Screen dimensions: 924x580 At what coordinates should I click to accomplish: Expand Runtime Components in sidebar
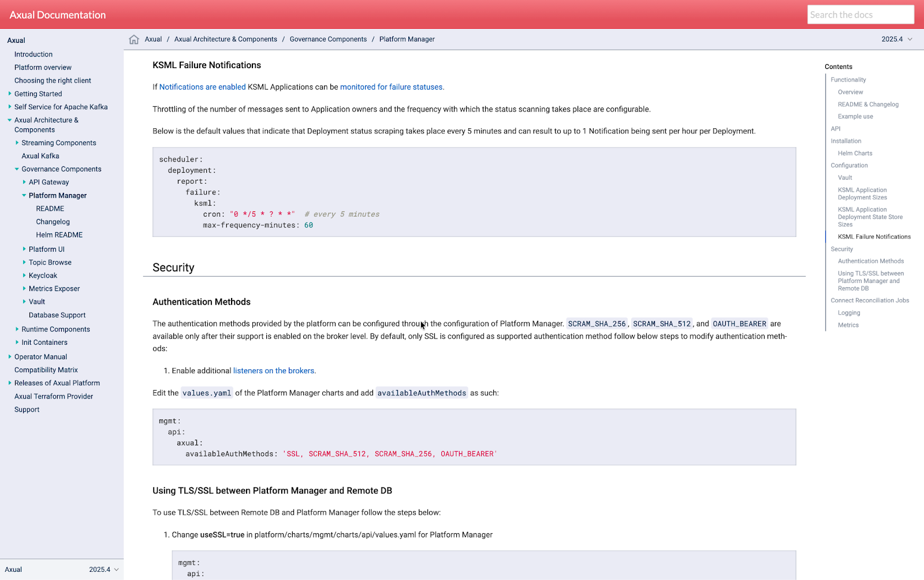tap(17, 329)
